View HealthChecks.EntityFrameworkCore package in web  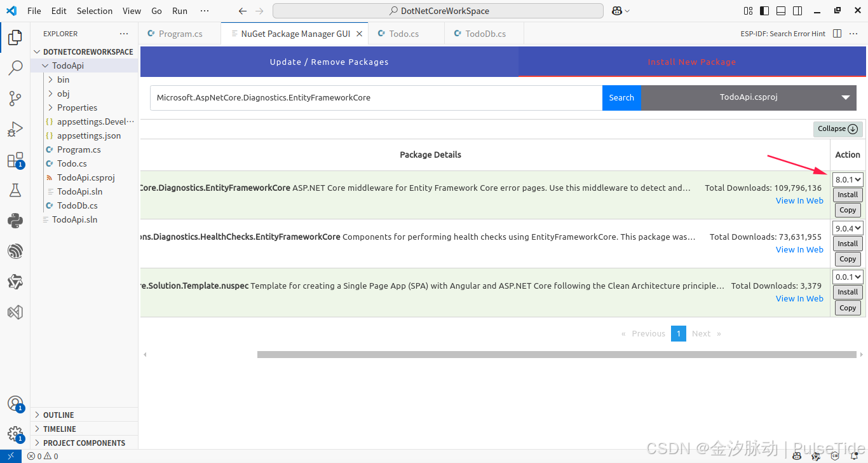point(799,249)
